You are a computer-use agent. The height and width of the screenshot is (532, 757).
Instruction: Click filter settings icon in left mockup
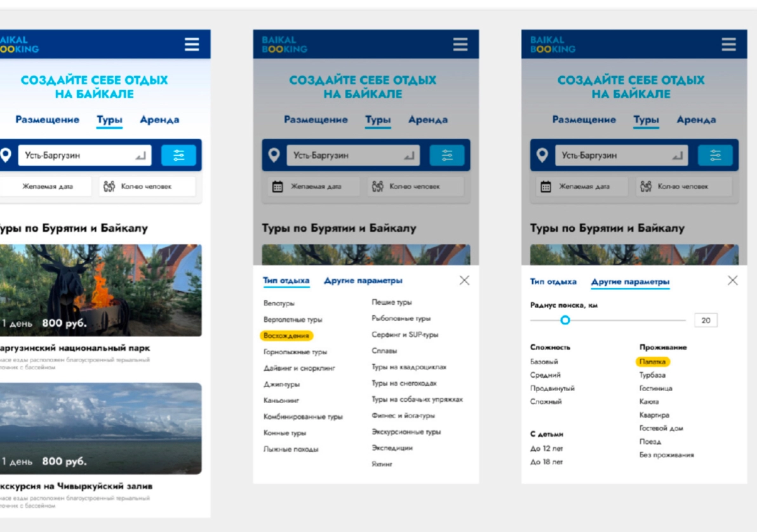coord(178,156)
